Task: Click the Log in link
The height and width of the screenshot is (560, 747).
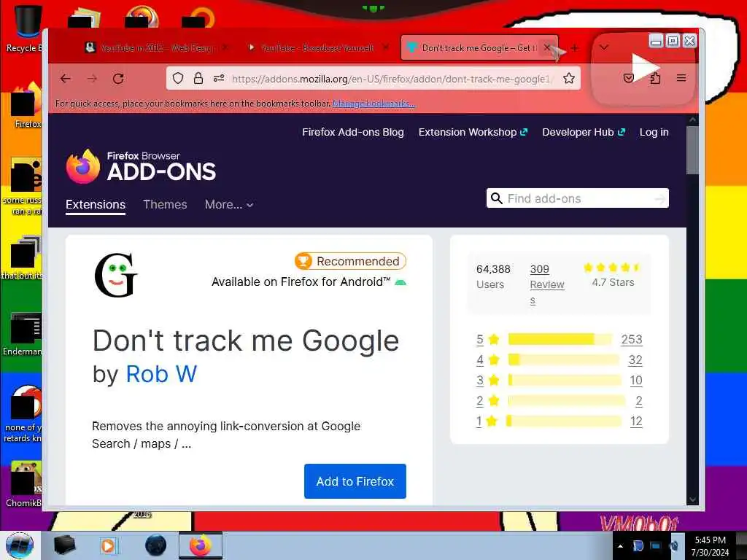Action: [654, 133]
